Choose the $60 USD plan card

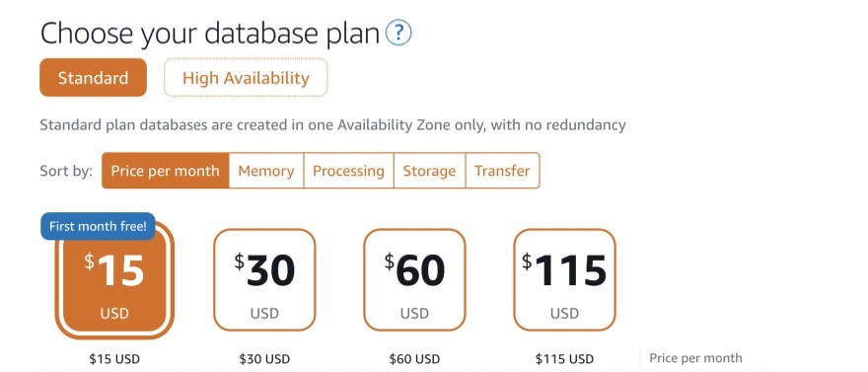pos(414,279)
